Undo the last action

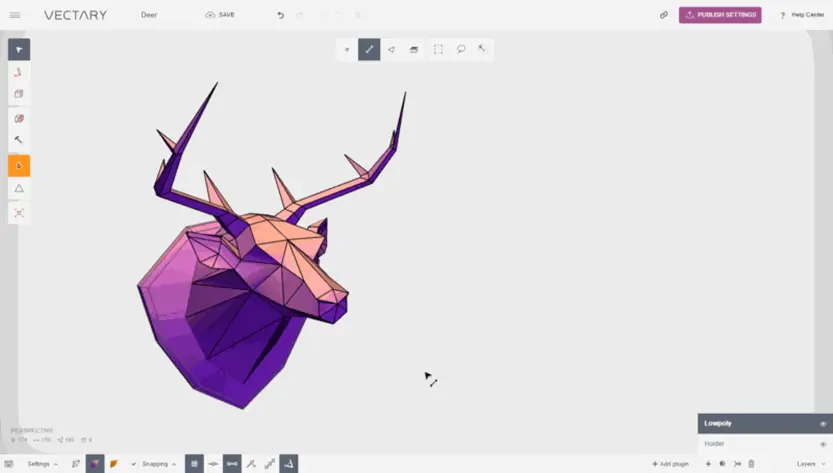(x=280, y=15)
